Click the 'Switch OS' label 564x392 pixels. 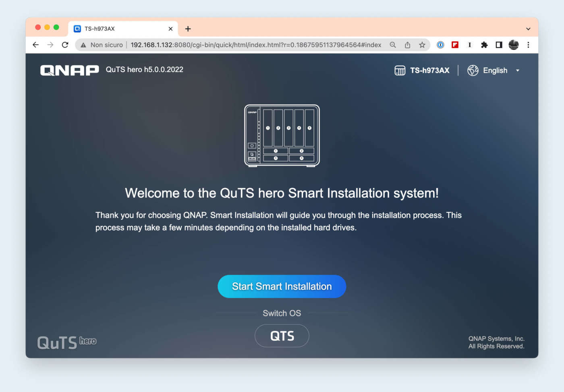click(282, 313)
